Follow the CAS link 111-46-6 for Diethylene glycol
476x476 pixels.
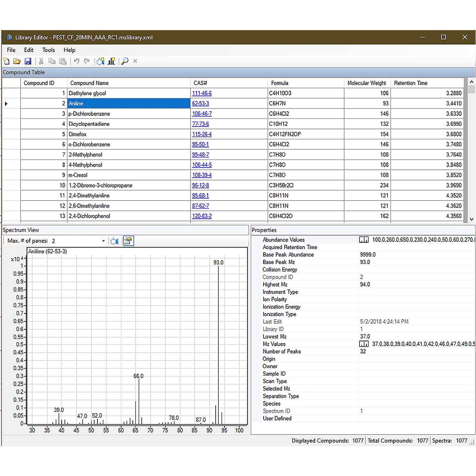[202, 93]
